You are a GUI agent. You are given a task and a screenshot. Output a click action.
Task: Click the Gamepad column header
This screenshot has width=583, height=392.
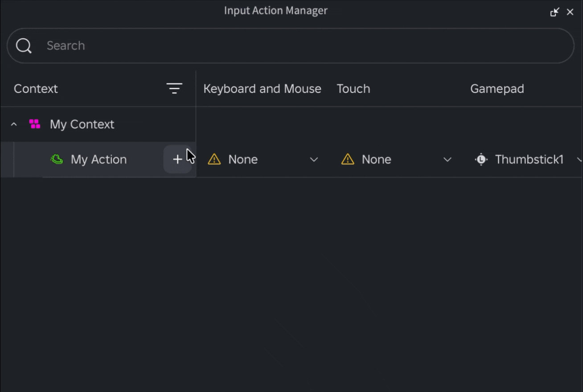coord(497,89)
